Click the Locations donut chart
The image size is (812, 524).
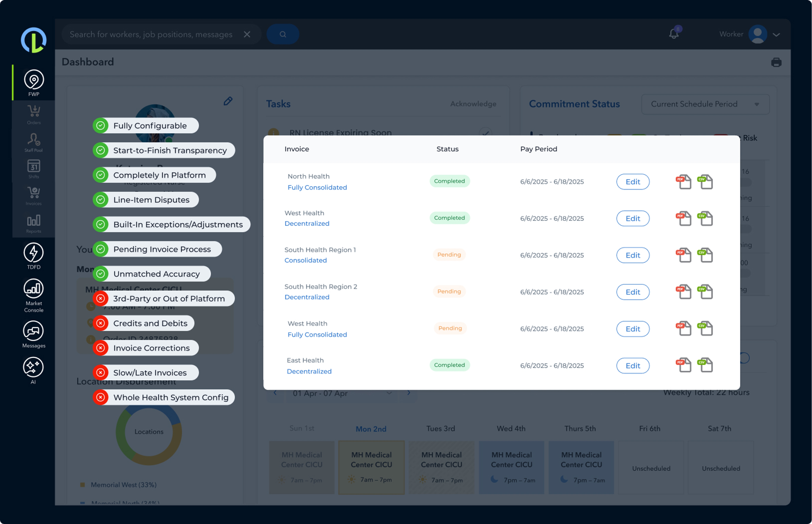[149, 432]
